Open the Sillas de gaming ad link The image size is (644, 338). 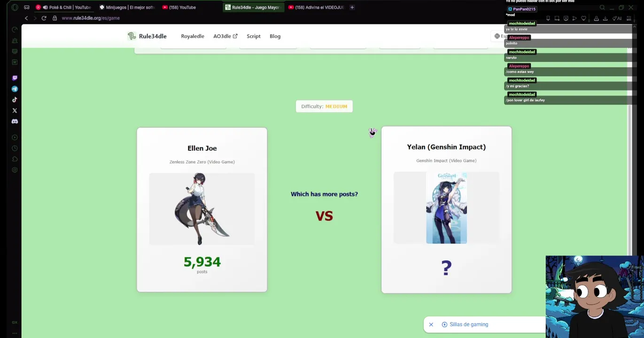point(469,324)
